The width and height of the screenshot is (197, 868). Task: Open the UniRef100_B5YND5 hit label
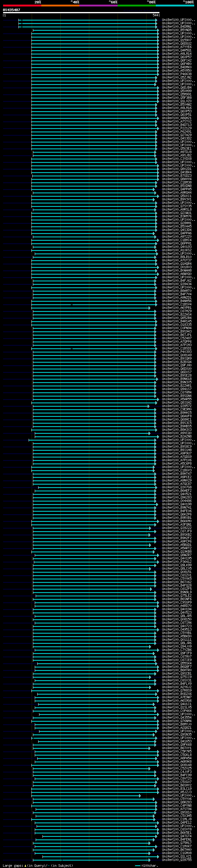176,30
